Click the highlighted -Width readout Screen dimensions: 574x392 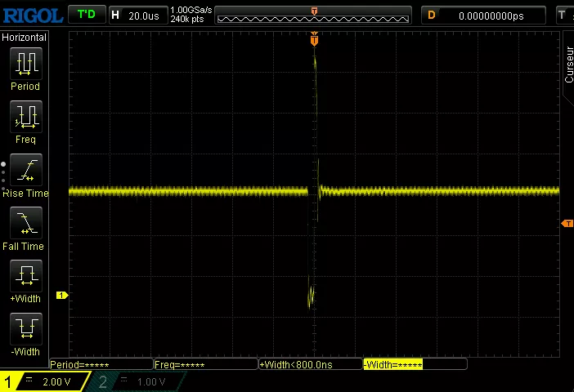(x=392, y=365)
